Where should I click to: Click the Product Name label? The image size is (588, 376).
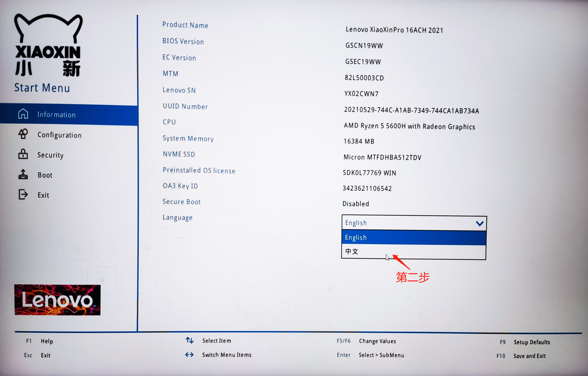tap(185, 25)
